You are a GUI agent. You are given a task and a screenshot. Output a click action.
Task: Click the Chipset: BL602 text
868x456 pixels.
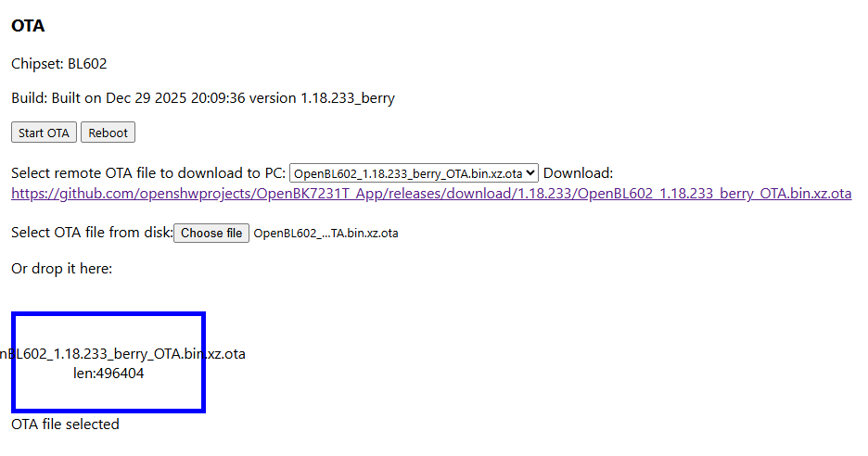coord(59,64)
